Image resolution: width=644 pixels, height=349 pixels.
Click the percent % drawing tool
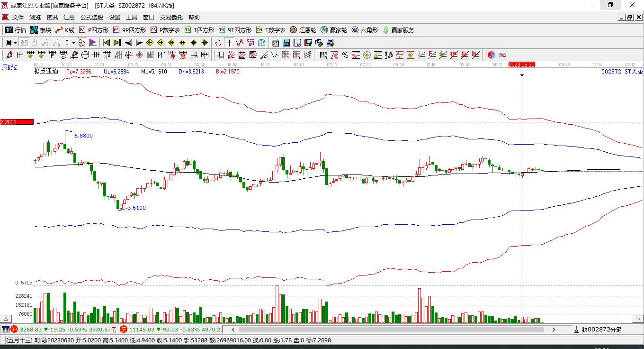pos(345,55)
